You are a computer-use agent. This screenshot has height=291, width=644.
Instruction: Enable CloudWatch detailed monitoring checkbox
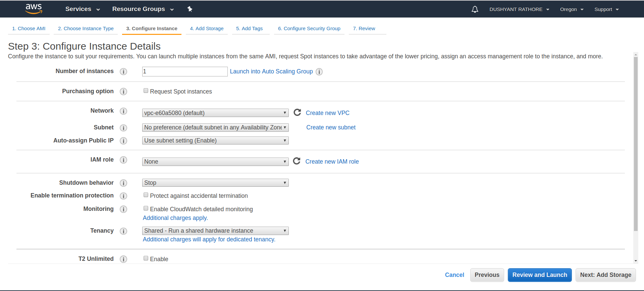pyautogui.click(x=146, y=208)
